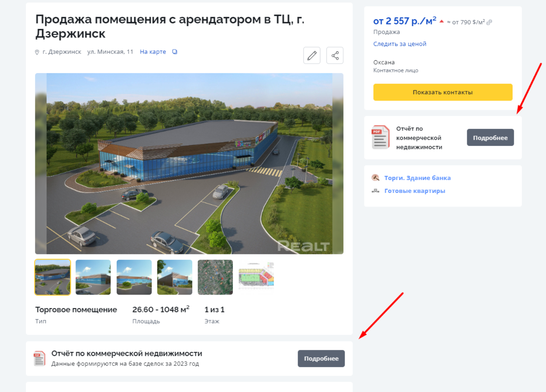The width and height of the screenshot is (546, 392).
Task: Click Следить за ценой link
Action: [x=400, y=44]
